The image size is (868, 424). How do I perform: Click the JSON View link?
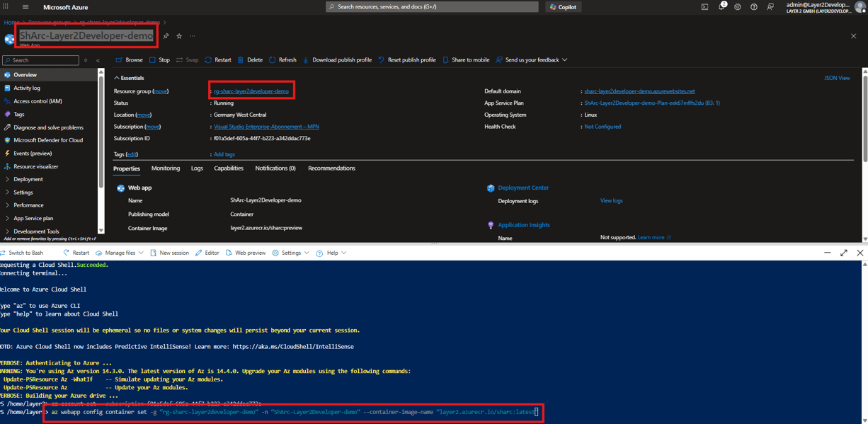click(x=837, y=78)
